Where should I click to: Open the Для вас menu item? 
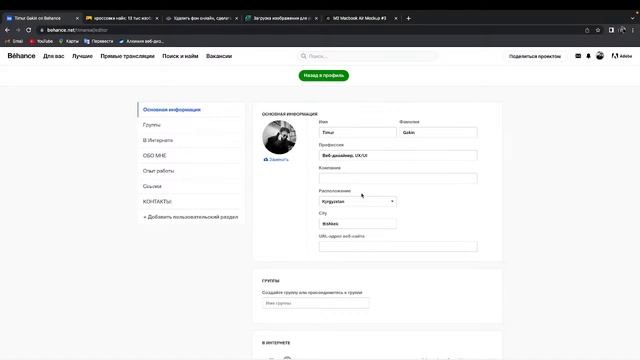pos(53,56)
